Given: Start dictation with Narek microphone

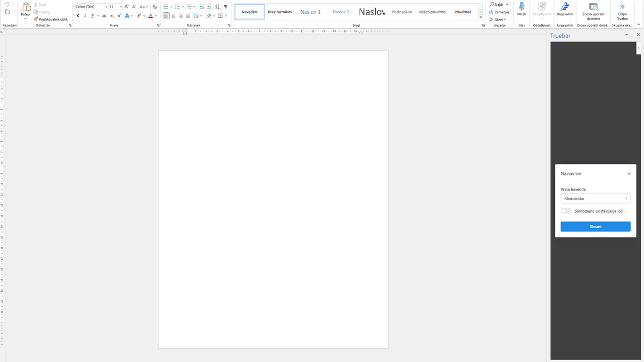Looking at the screenshot, I should pyautogui.click(x=521, y=9).
